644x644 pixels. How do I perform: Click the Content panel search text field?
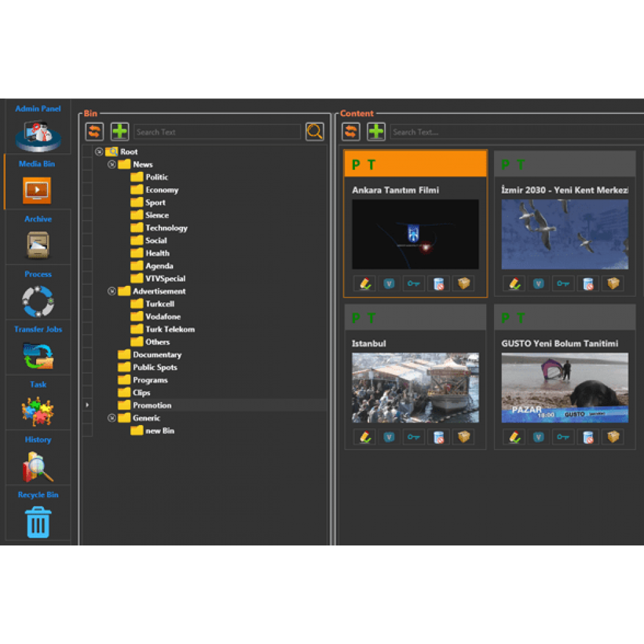coord(515,132)
